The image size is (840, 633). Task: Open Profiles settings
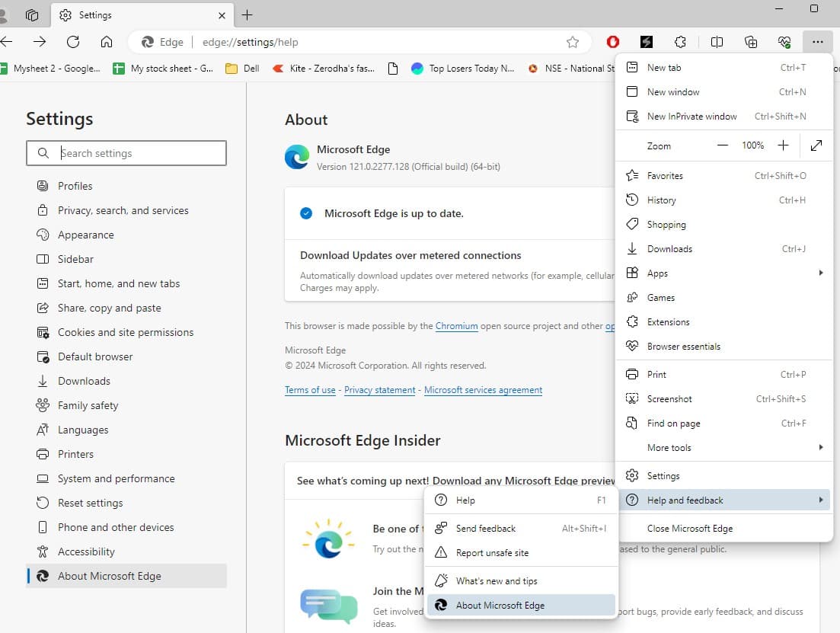coord(126,186)
